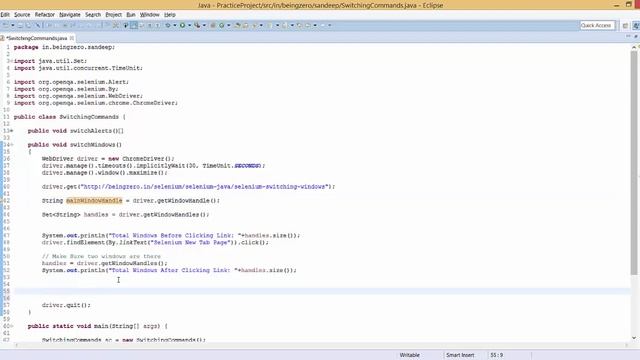Click the Writable status bar entry
The width and height of the screenshot is (640, 360).
409,355
